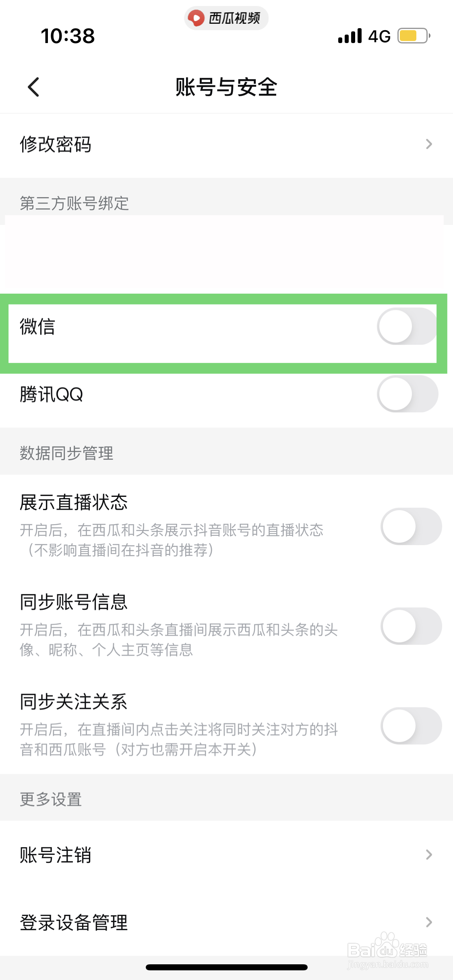Select the 账号注销 menu entry
Viewport: 453px width, 980px height.
pos(201,854)
